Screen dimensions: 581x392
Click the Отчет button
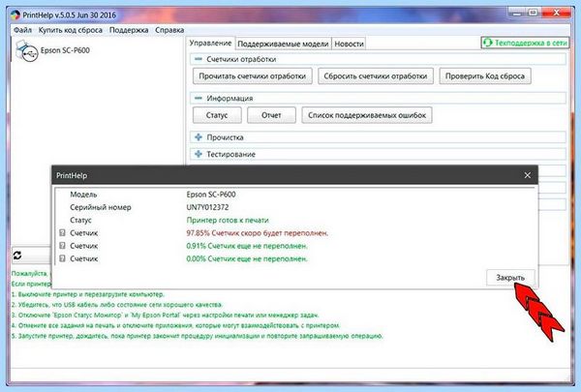[x=271, y=115]
